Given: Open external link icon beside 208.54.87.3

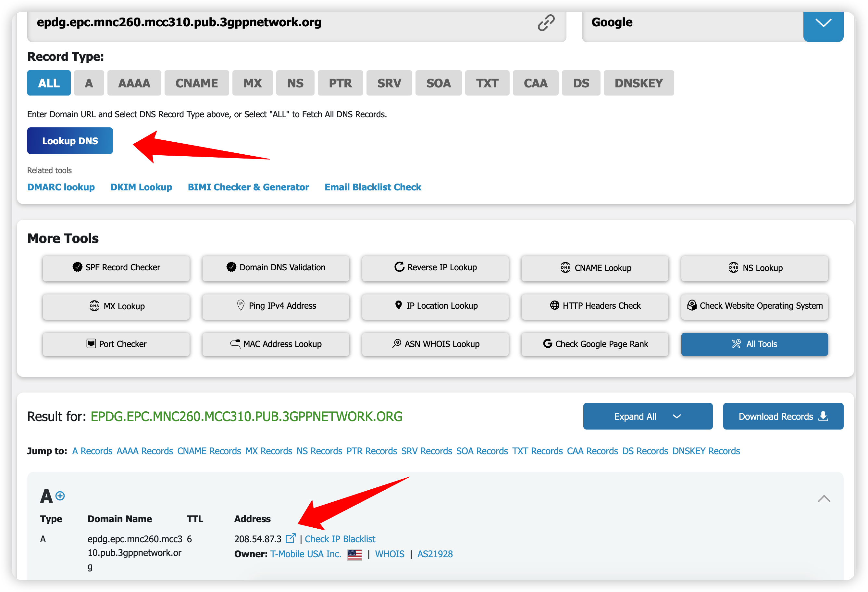Looking at the screenshot, I should [290, 539].
